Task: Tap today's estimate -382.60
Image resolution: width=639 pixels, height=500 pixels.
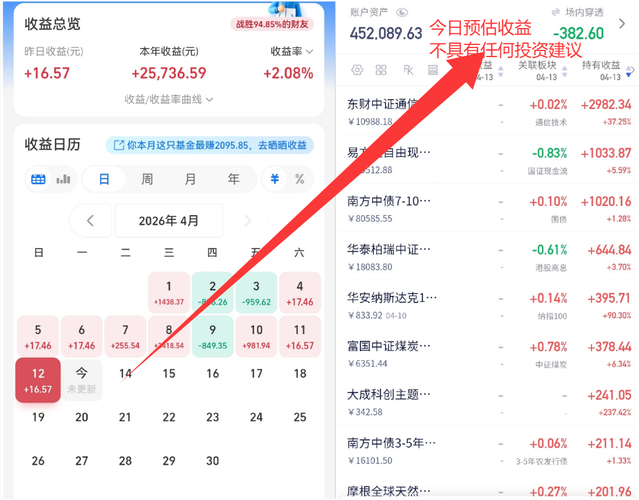Action: click(x=578, y=33)
